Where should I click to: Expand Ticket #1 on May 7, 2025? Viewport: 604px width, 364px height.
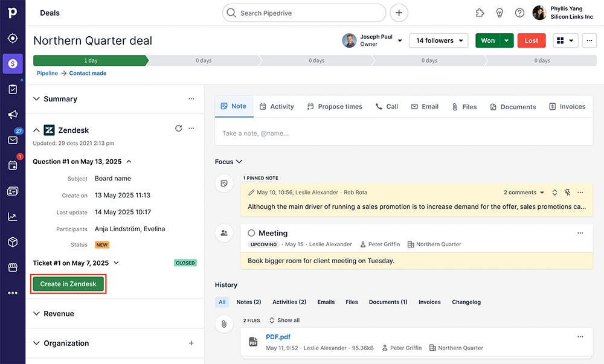pos(117,263)
